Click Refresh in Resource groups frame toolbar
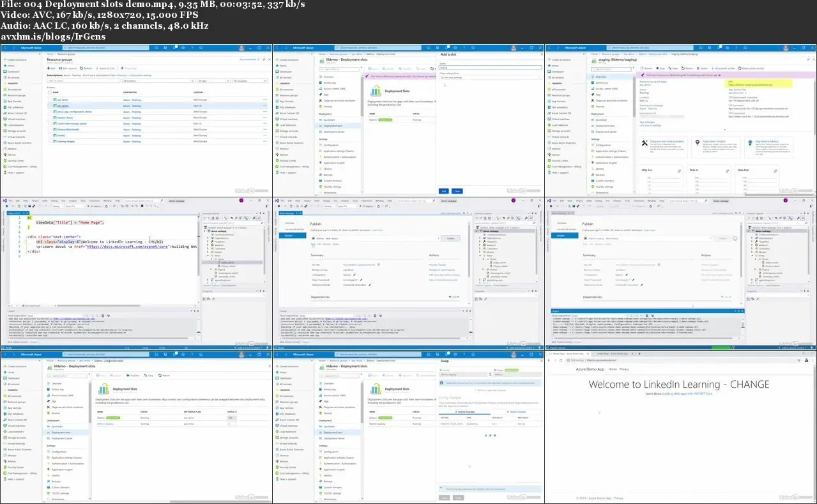Image resolution: width=817 pixels, height=504 pixels. [x=86, y=68]
